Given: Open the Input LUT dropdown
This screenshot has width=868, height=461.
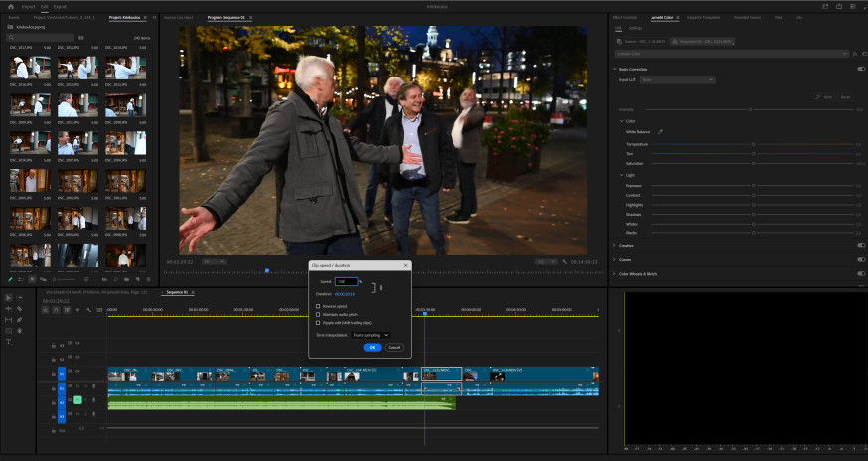Looking at the screenshot, I should pos(677,79).
